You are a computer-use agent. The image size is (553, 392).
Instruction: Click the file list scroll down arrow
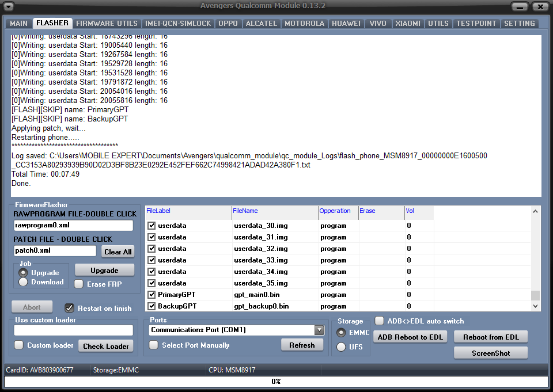click(x=535, y=306)
